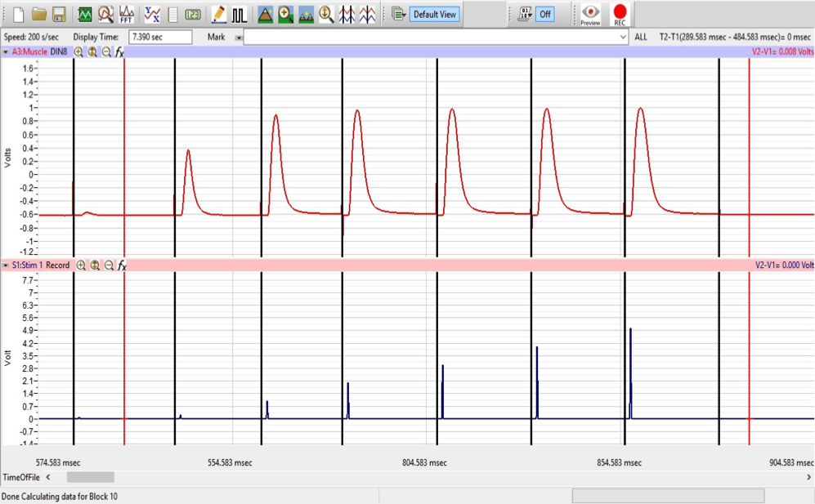Select the Marks pencil tool

(219, 14)
